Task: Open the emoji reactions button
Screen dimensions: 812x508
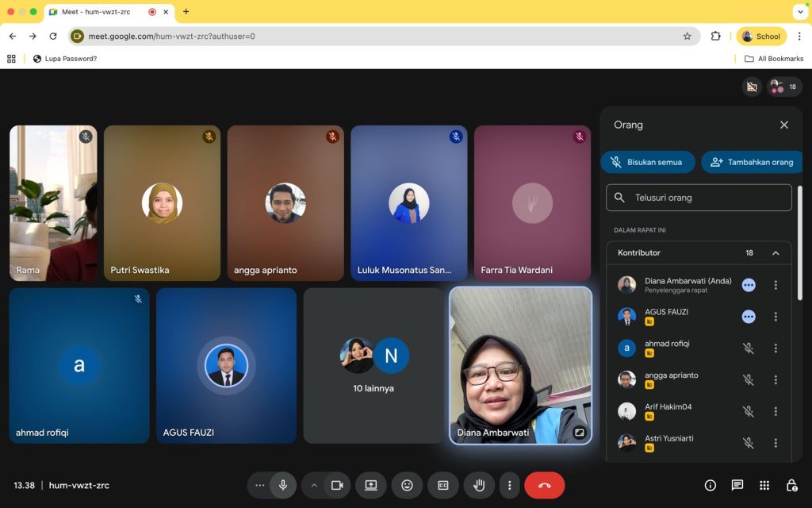Action: (x=407, y=485)
